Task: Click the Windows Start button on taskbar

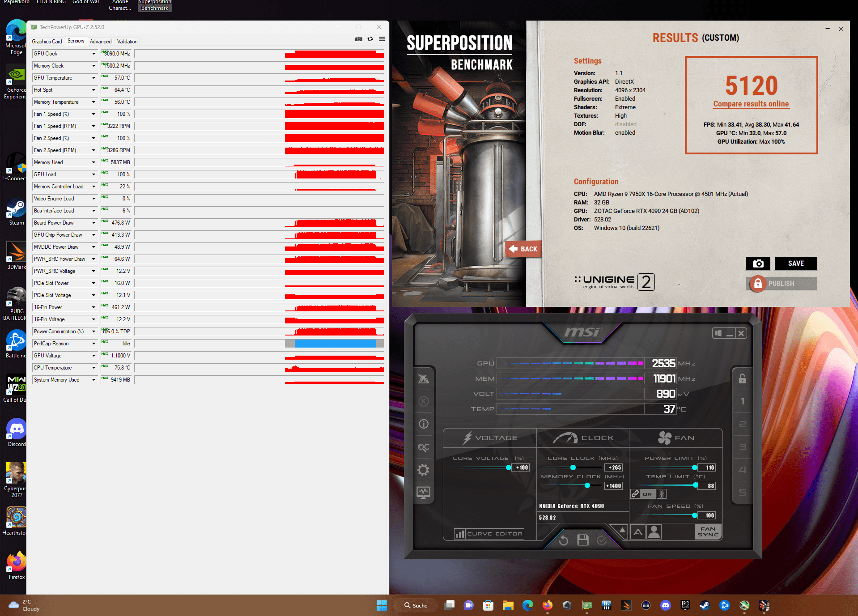Action: [x=382, y=605]
